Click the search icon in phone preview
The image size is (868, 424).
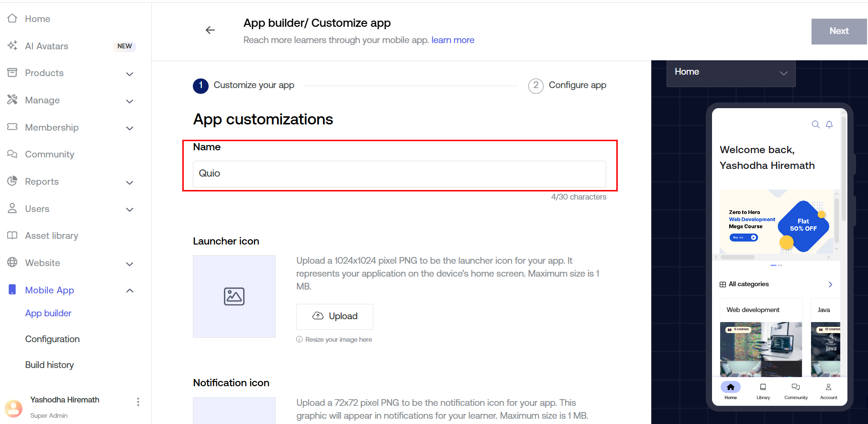pos(815,124)
